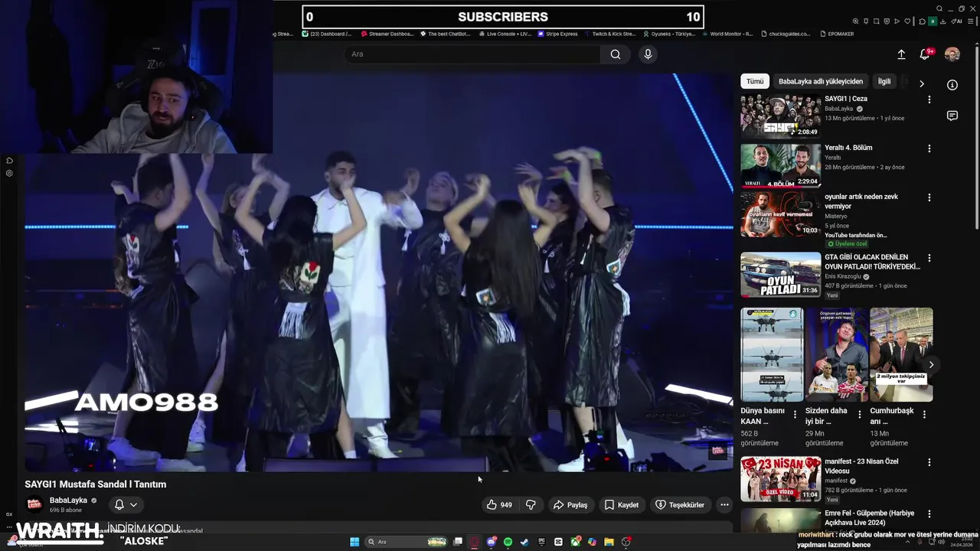The image size is (980, 551).
Task: Select the Tümü filter chip
Action: pyautogui.click(x=755, y=81)
